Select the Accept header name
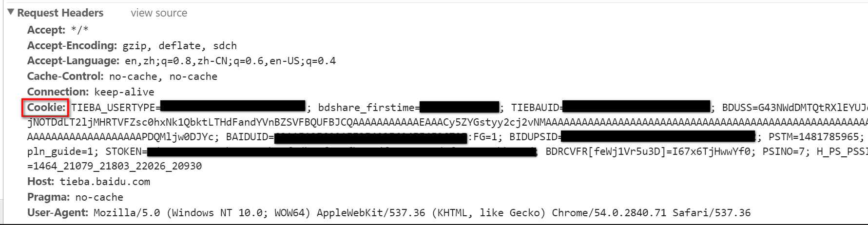This screenshot has width=868, height=225. click(46, 30)
